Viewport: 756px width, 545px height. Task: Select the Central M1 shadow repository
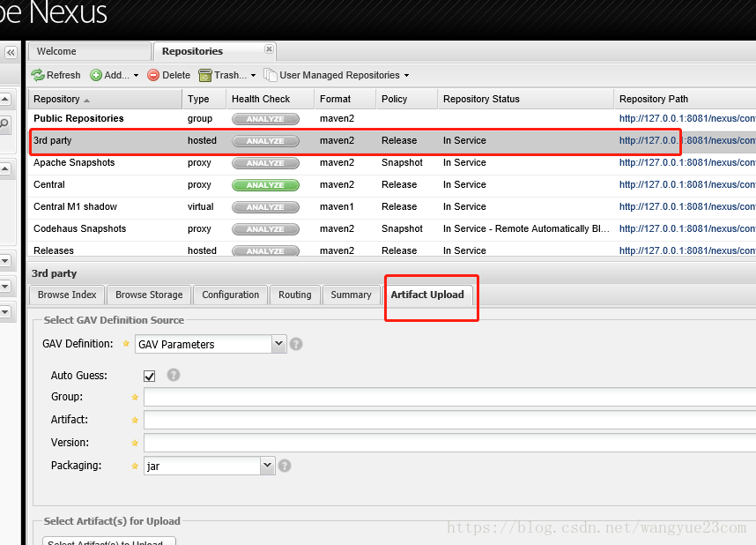click(391, 207)
